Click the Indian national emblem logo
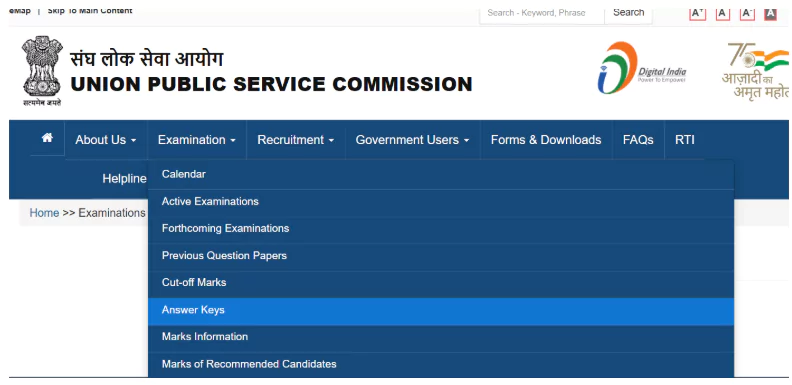Screen dimensions: 792x385 click(42, 70)
